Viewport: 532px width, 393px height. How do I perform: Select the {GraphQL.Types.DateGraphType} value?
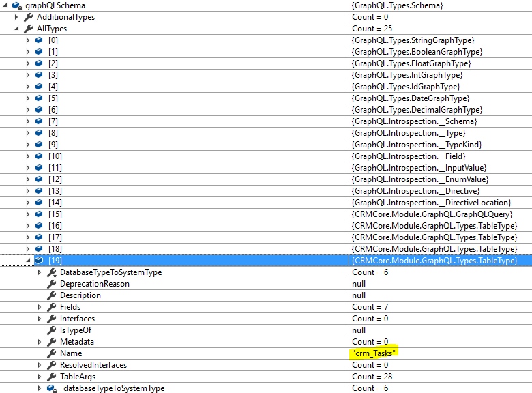411,98
